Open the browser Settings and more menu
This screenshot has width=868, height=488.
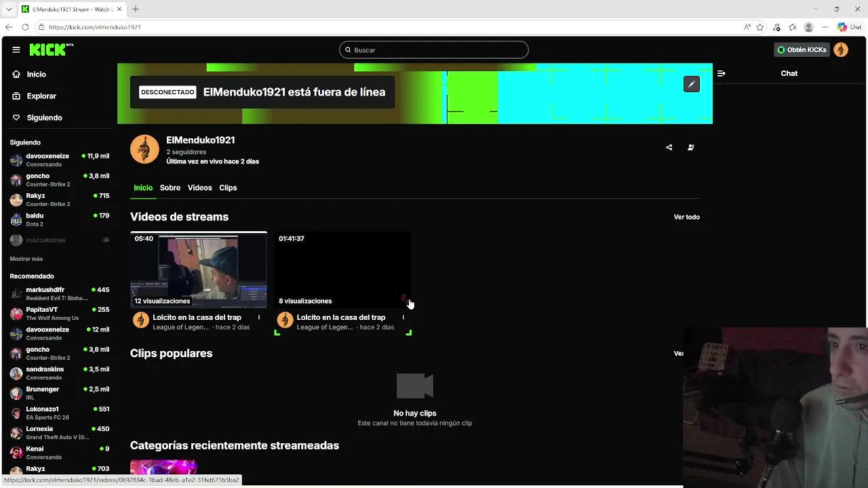coord(825,27)
